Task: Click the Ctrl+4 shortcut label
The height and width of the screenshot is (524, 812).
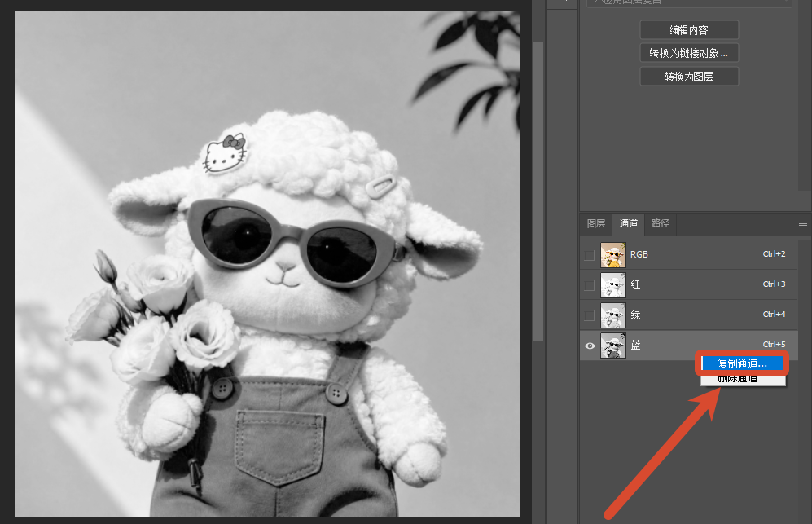Action: pyautogui.click(x=774, y=314)
